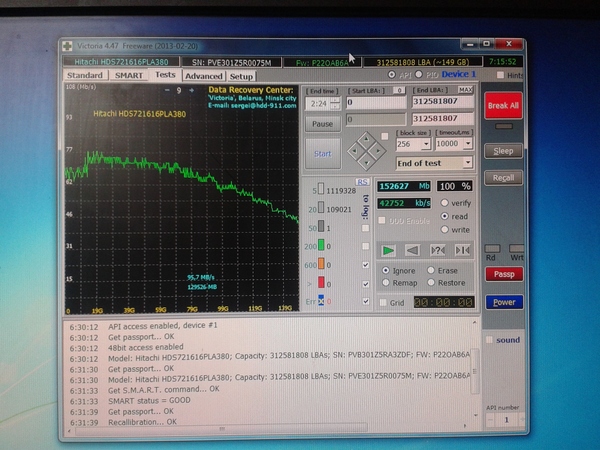Click the Pause button
The image size is (600, 450).
pyautogui.click(x=322, y=123)
